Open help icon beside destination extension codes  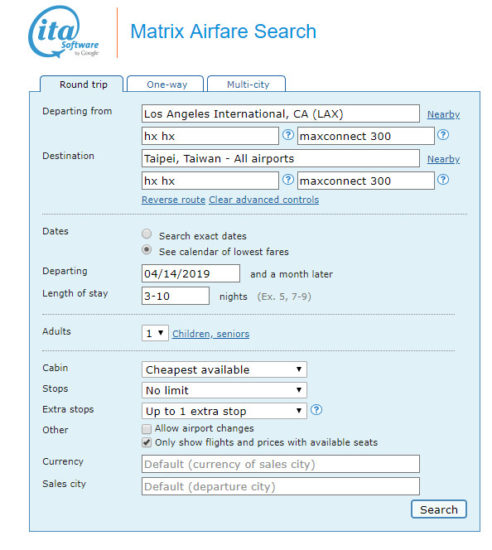[443, 180]
